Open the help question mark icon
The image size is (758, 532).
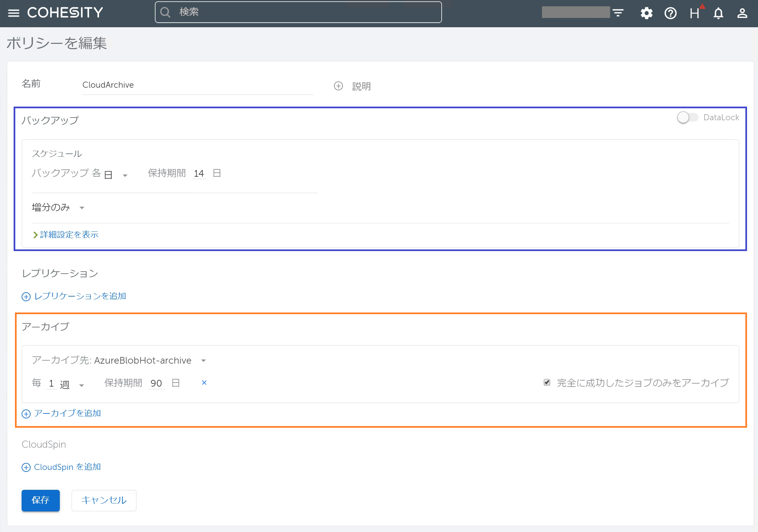coord(671,13)
